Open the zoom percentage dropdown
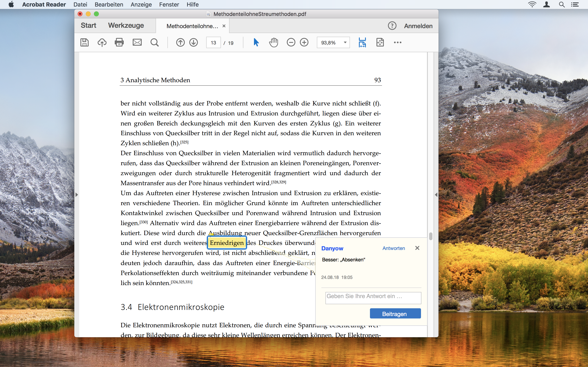Screen dimensions: 588x367 pyautogui.click(x=345, y=42)
